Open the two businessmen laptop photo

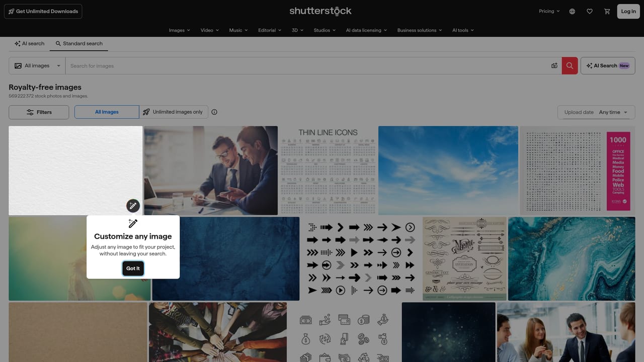(211, 170)
